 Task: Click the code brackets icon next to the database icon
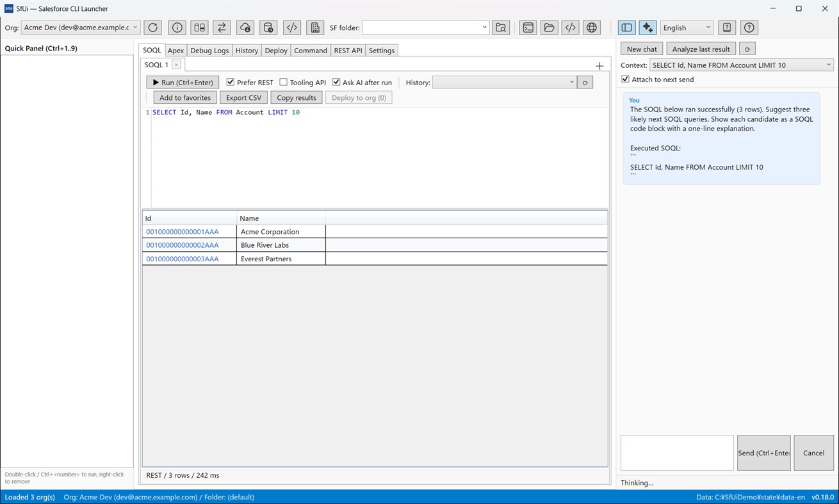coord(292,28)
